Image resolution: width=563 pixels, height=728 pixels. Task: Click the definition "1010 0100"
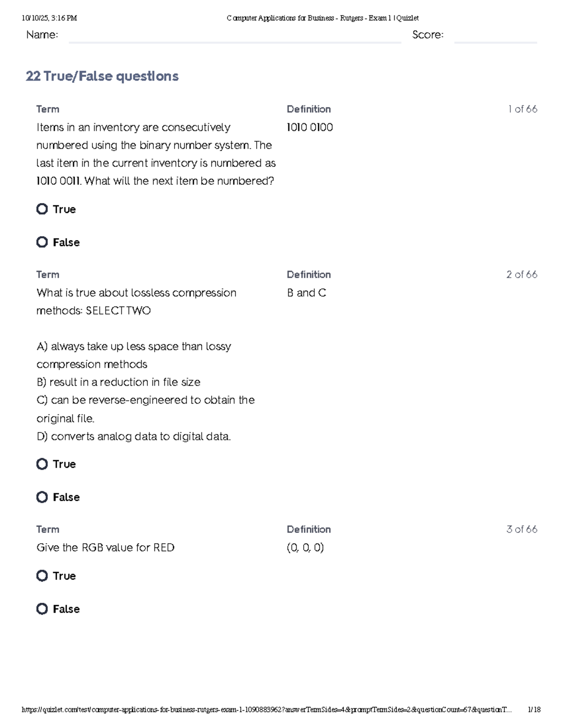(x=310, y=128)
